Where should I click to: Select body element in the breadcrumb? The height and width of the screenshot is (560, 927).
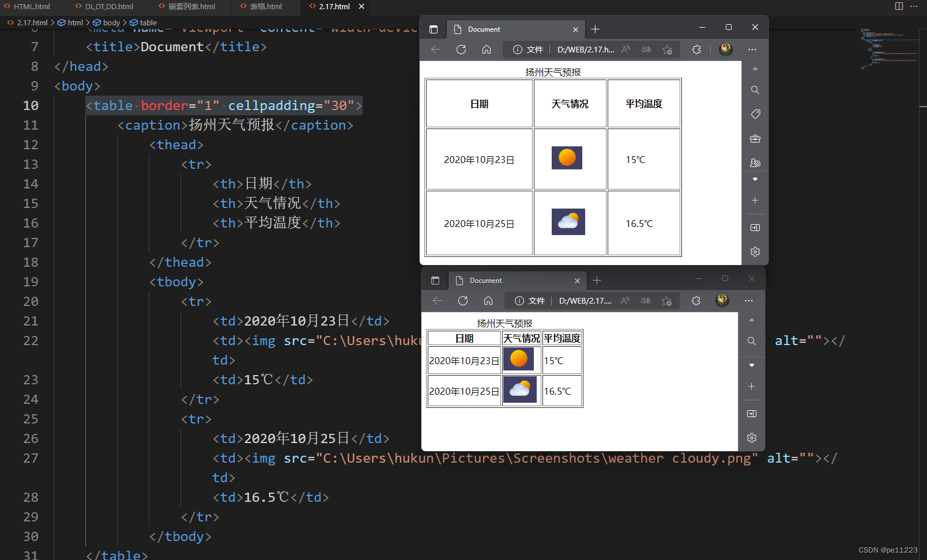point(107,22)
